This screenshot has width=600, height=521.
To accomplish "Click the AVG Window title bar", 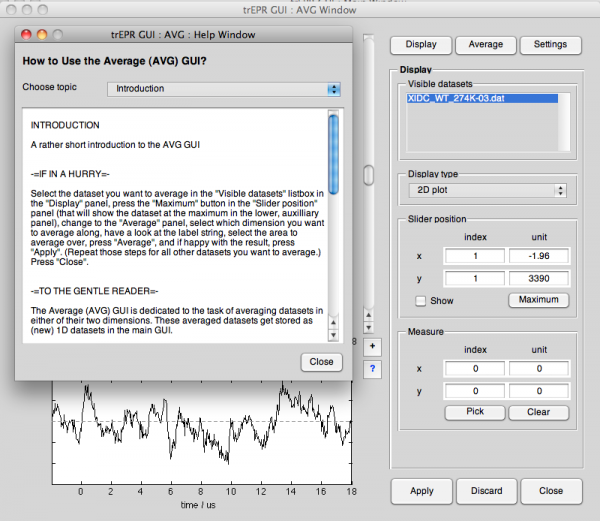I will [300, 10].
